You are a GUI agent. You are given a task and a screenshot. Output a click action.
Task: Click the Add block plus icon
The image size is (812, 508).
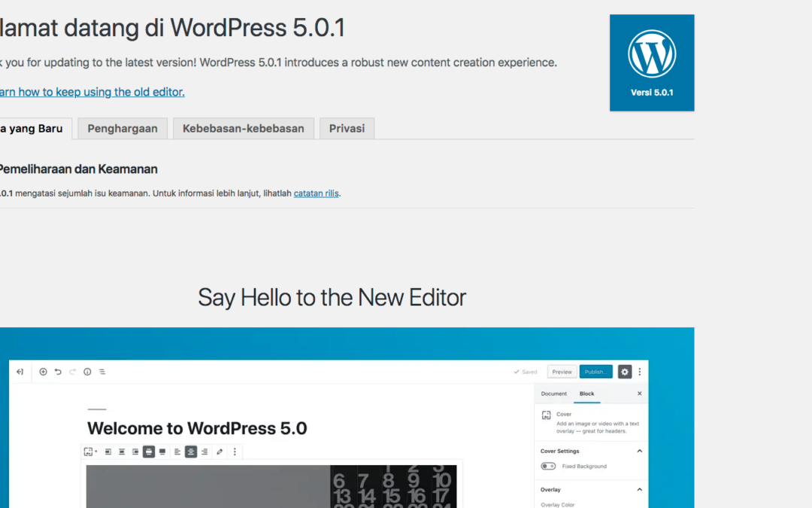point(43,372)
